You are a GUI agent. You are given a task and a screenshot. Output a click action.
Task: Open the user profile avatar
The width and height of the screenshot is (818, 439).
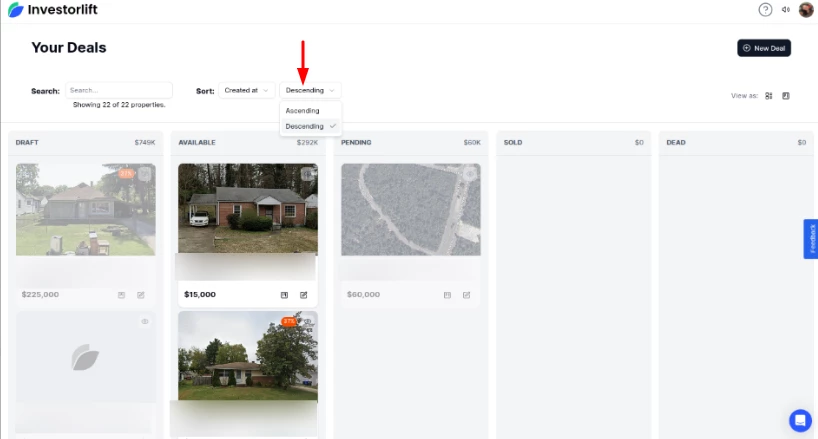tap(806, 9)
